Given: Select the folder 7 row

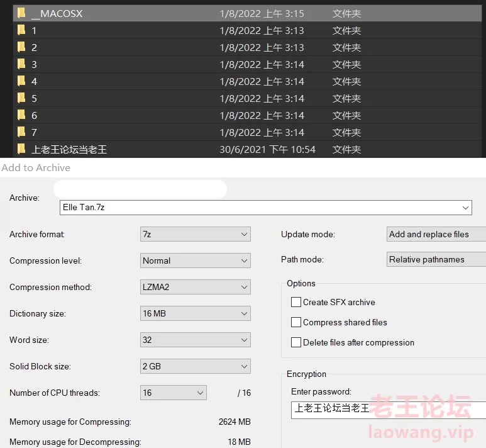Looking at the screenshot, I should pyautogui.click(x=189, y=132).
